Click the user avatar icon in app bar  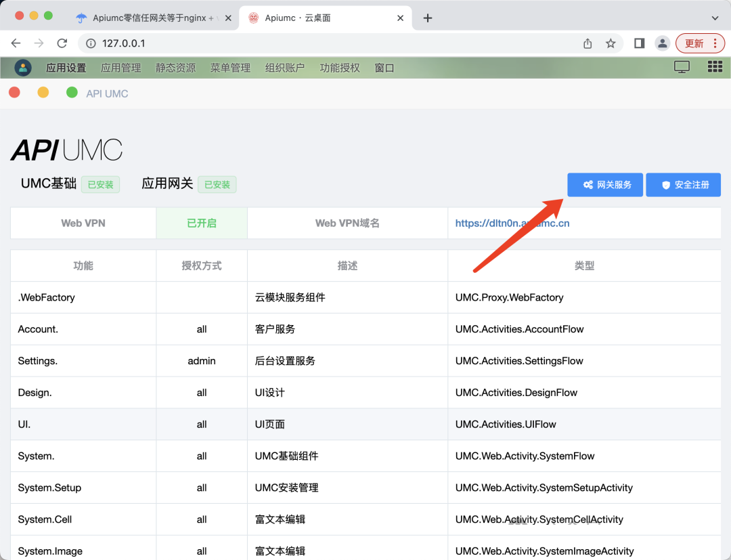point(23,67)
